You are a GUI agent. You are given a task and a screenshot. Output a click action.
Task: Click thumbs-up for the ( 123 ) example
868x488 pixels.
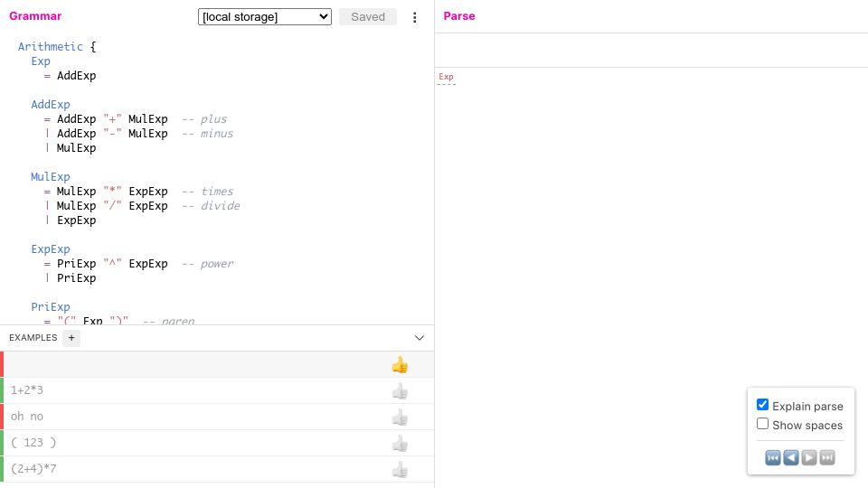click(400, 443)
